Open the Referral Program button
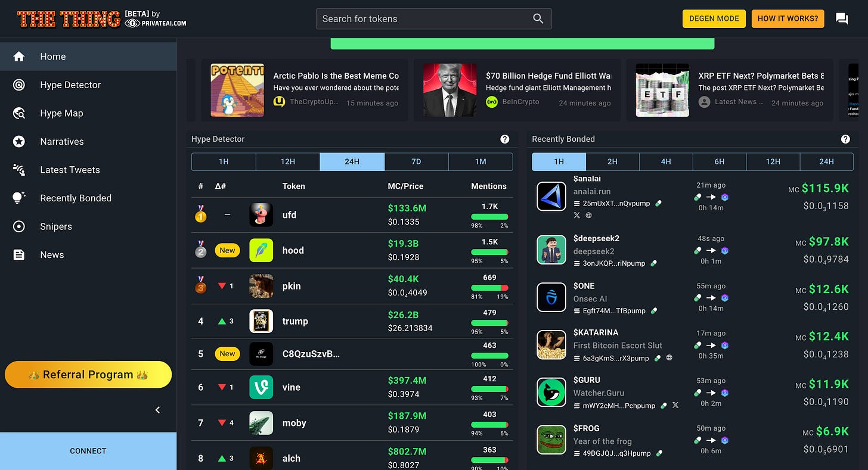 [88, 375]
